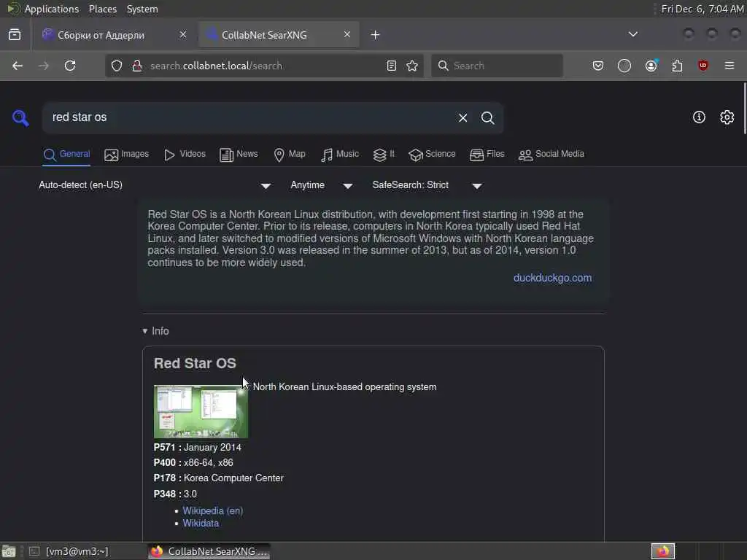The width and height of the screenshot is (747, 560).
Task: Click Firefox icon in bottom panel tray
Action: click(663, 551)
